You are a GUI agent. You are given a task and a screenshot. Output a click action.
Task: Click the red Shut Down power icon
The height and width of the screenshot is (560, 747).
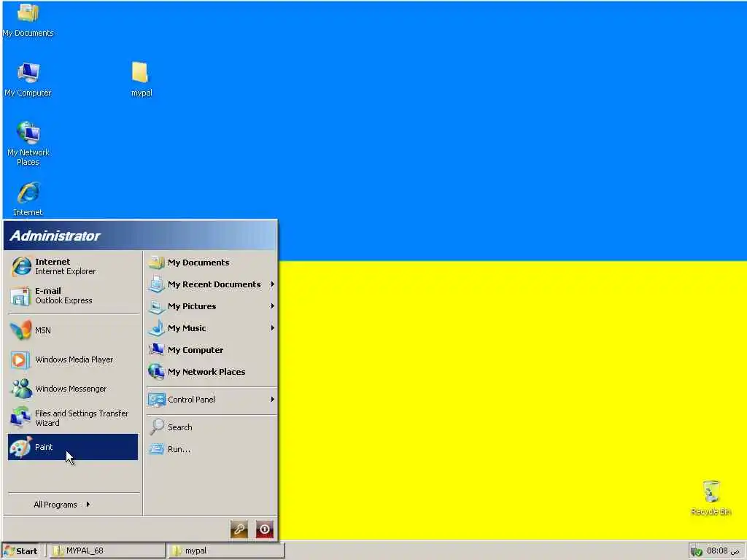[x=265, y=529]
